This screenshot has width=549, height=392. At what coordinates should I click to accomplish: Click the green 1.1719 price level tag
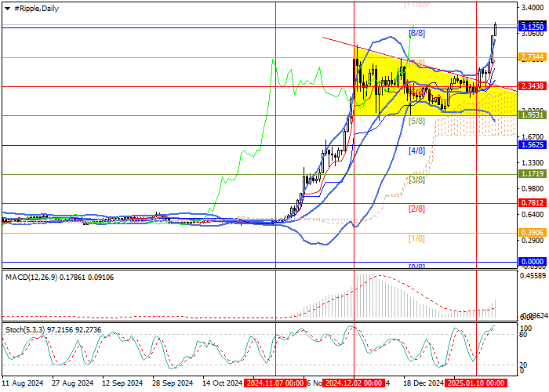532,174
